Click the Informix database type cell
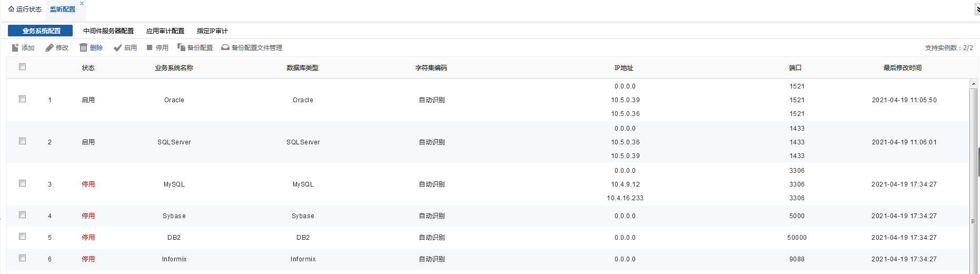This screenshot has width=980, height=274. [x=303, y=259]
